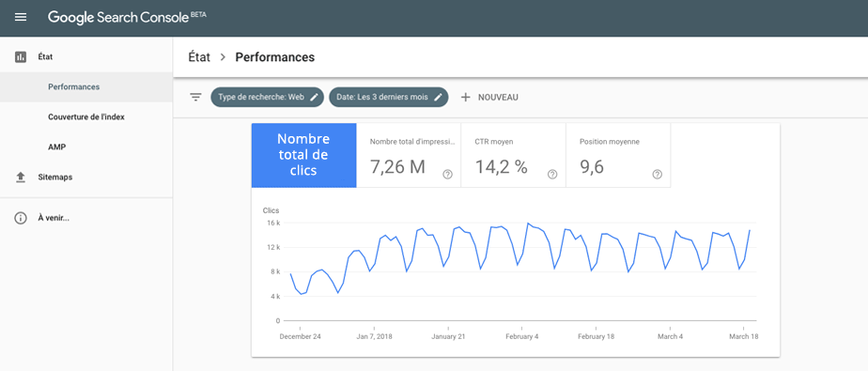Screen dimensions: 868x371
Task: Click the État bar chart icon
Action: [21, 56]
